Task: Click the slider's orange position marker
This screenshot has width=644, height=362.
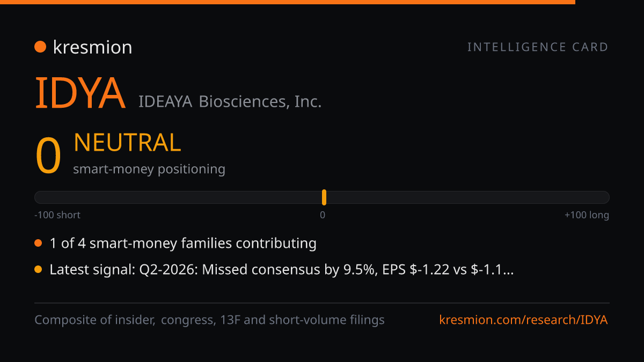Action: pyautogui.click(x=324, y=197)
